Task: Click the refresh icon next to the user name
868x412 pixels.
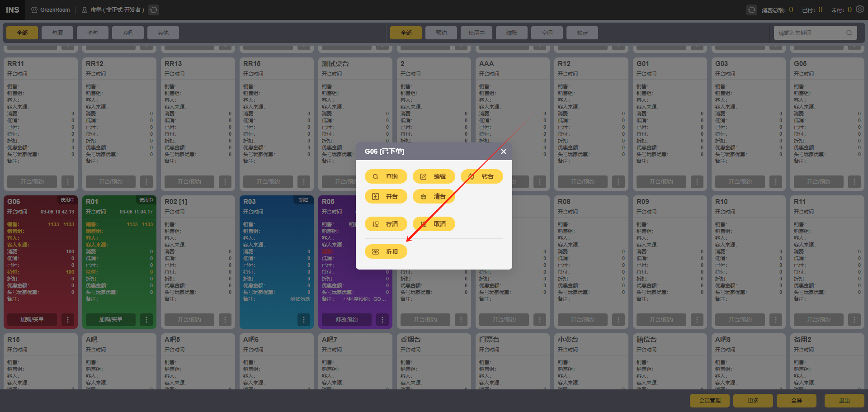Action: click(x=154, y=9)
